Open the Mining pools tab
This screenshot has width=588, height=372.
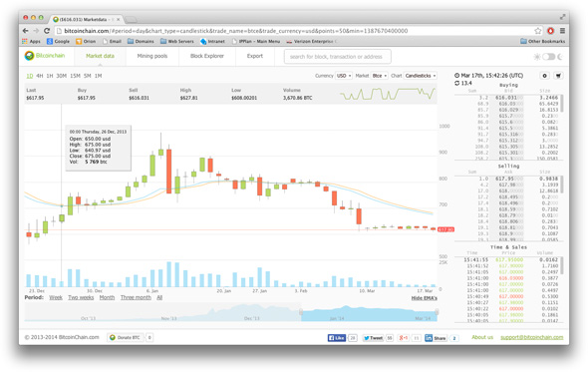(152, 56)
